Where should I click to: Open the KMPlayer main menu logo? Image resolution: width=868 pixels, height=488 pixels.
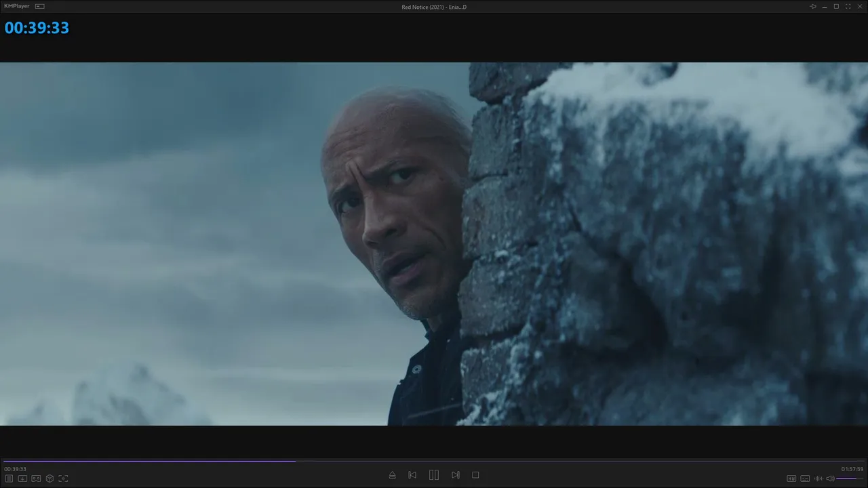(17, 7)
